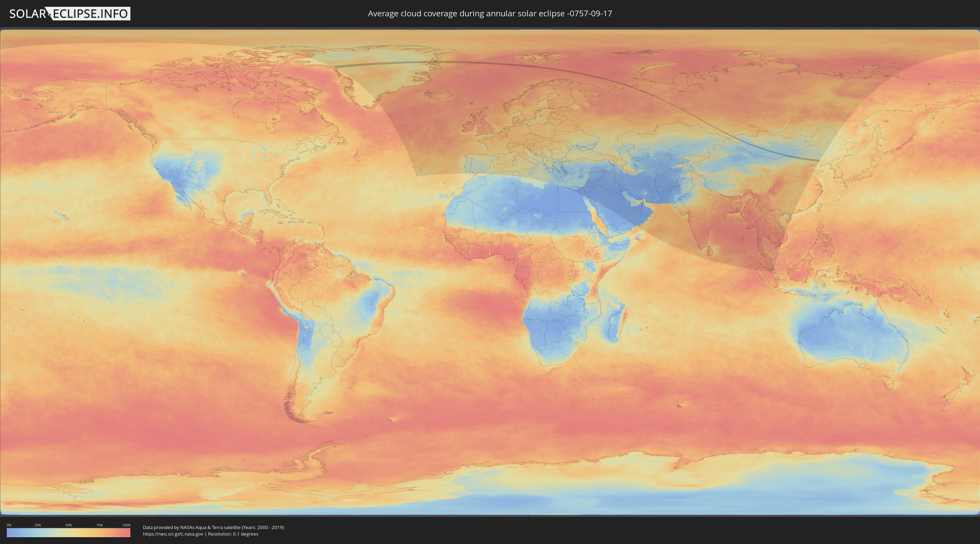
Task: Click the cloud coverage world map image
Action: tap(490, 272)
